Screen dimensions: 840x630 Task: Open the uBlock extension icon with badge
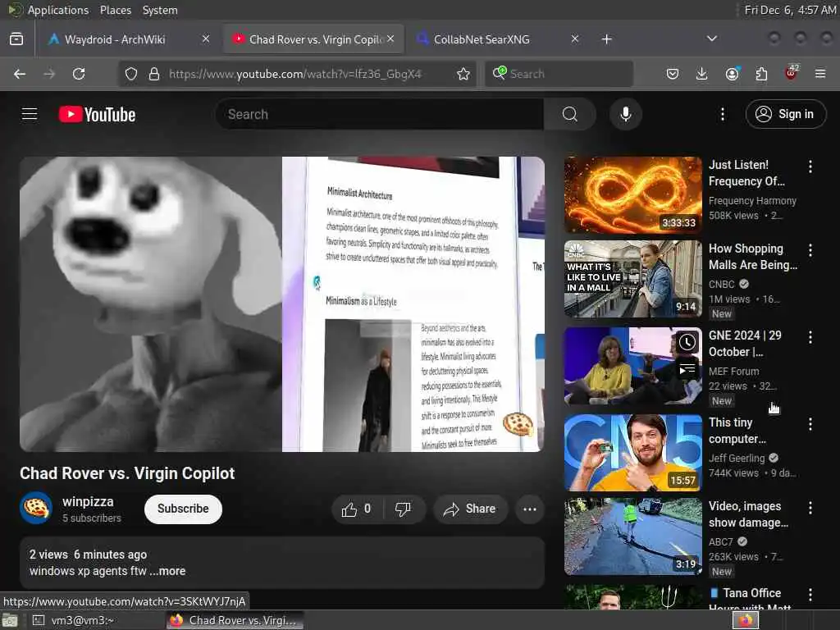[x=791, y=73]
